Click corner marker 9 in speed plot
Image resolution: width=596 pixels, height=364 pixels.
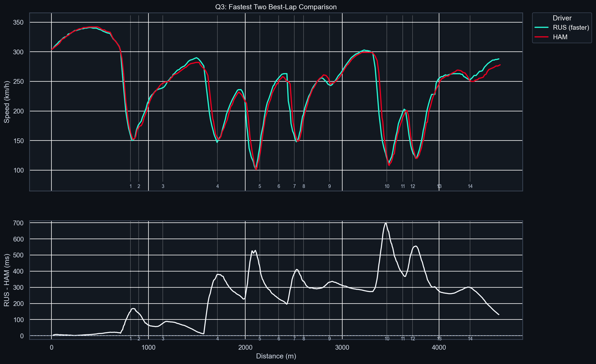pos(330,186)
